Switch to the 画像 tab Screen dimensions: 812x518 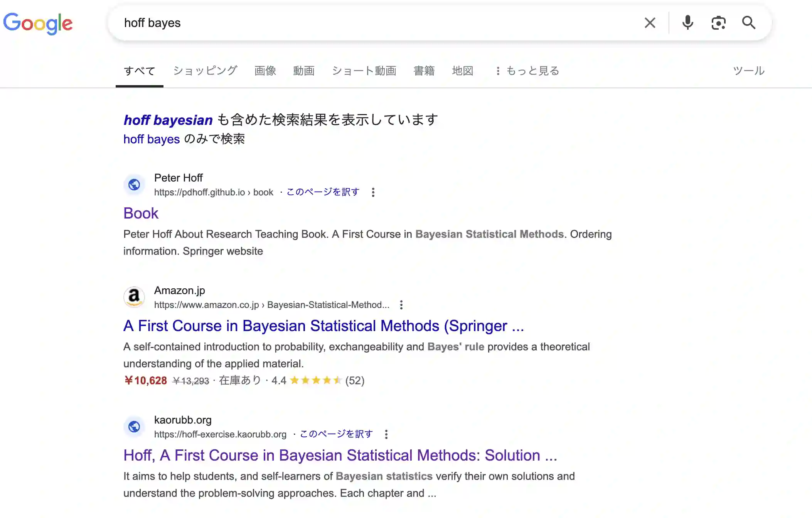pos(265,71)
